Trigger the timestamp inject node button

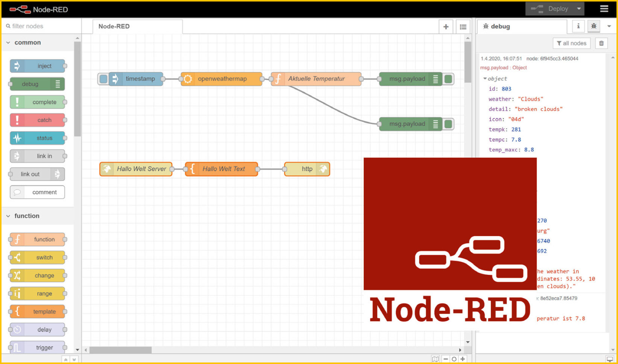point(103,79)
